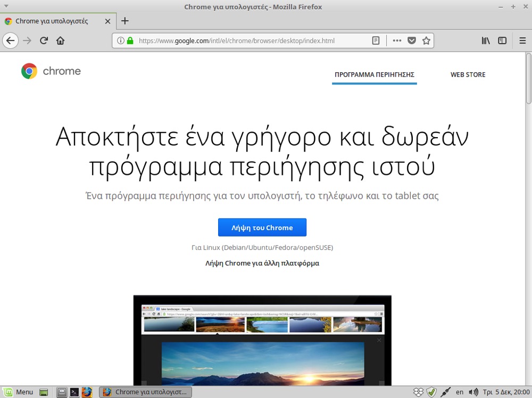Viewport: 532px width, 398px height.
Task: Open the Page actions three-dots menu
Action: pyautogui.click(x=397, y=41)
